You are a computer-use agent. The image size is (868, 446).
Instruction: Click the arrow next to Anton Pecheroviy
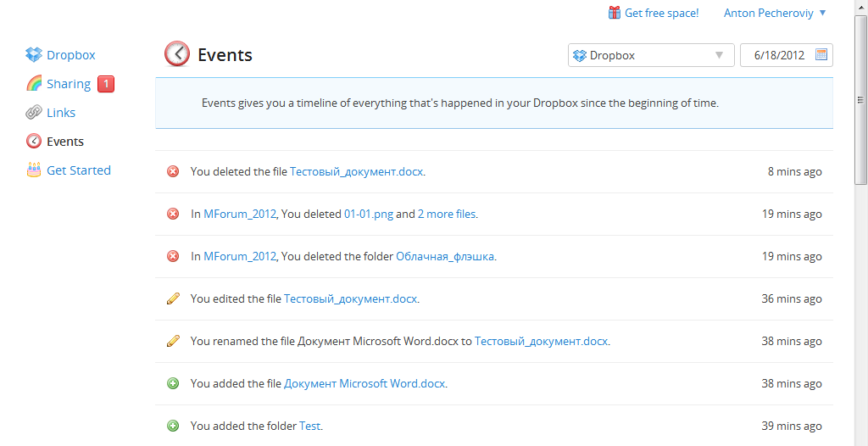(x=822, y=13)
